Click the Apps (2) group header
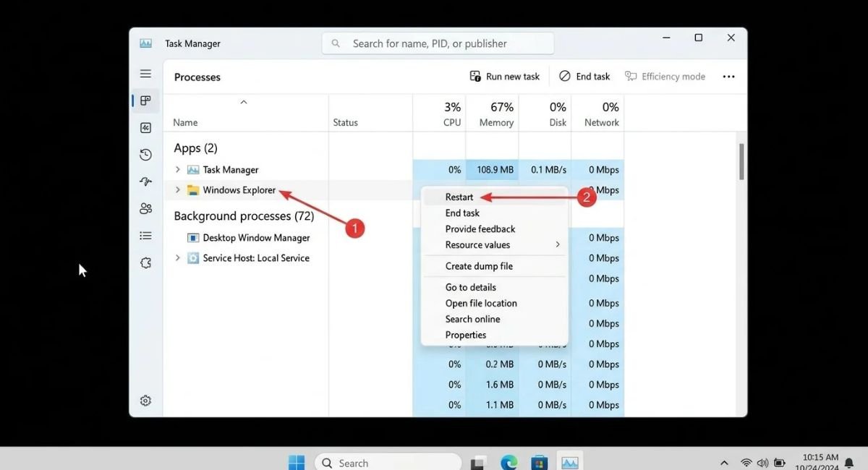Image resolution: width=868 pixels, height=470 pixels. (x=195, y=148)
